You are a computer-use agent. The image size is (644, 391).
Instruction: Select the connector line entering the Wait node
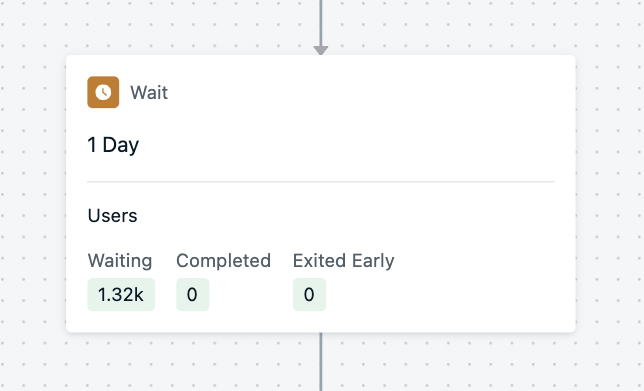pyautogui.click(x=321, y=23)
